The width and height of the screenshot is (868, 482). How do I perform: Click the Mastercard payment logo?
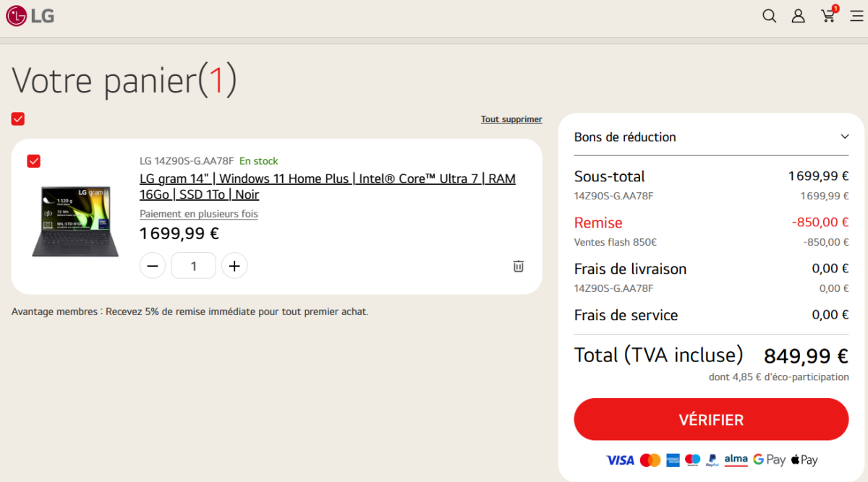point(650,460)
